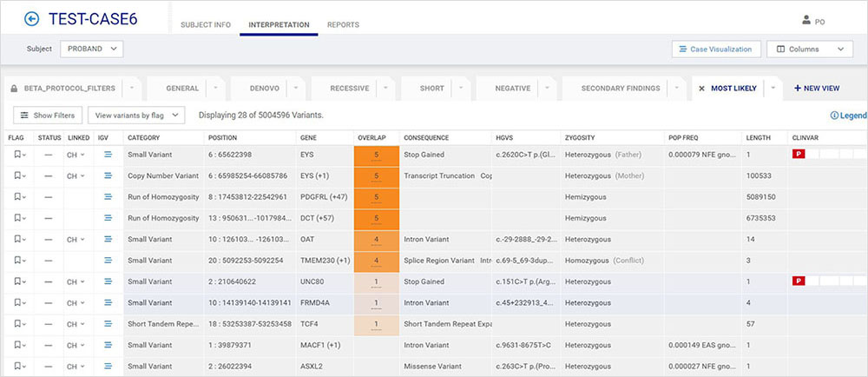
Task: Bookmark the OAT small variant row
Action: pos(16,239)
